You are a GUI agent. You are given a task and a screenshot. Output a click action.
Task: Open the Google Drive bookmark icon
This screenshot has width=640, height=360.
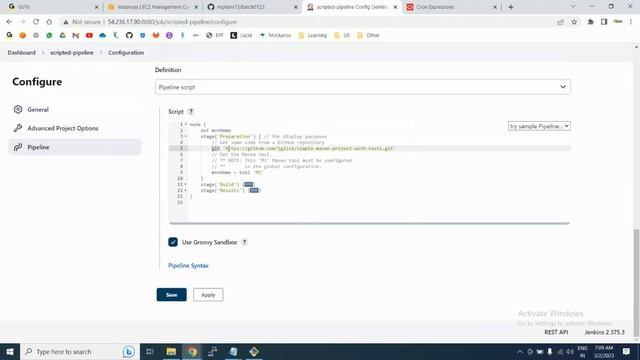tap(62, 36)
